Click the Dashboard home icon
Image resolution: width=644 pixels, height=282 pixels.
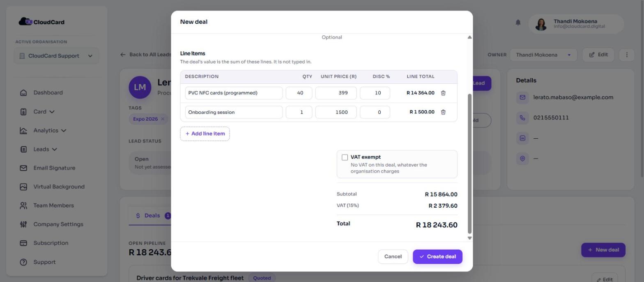23,93
